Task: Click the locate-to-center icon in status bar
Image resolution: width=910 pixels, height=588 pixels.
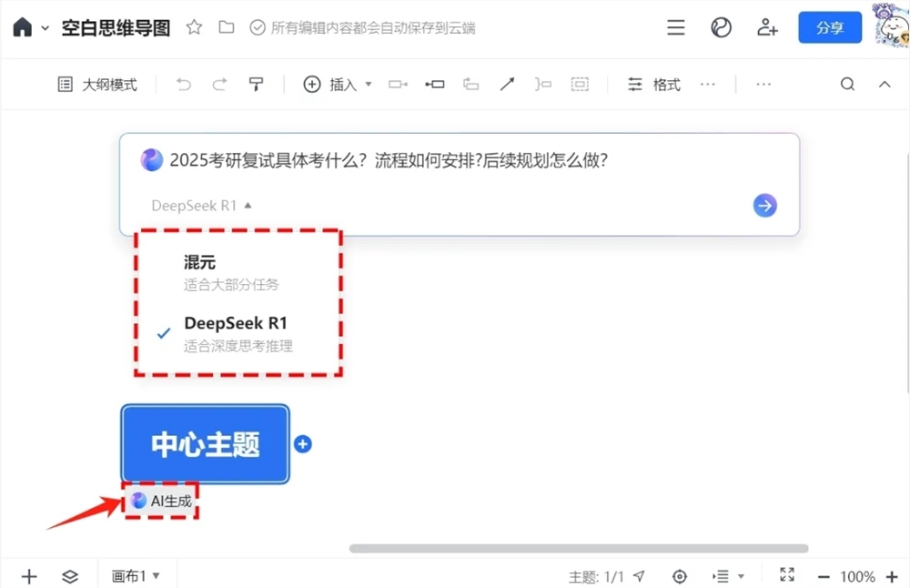Action: pyautogui.click(x=680, y=576)
